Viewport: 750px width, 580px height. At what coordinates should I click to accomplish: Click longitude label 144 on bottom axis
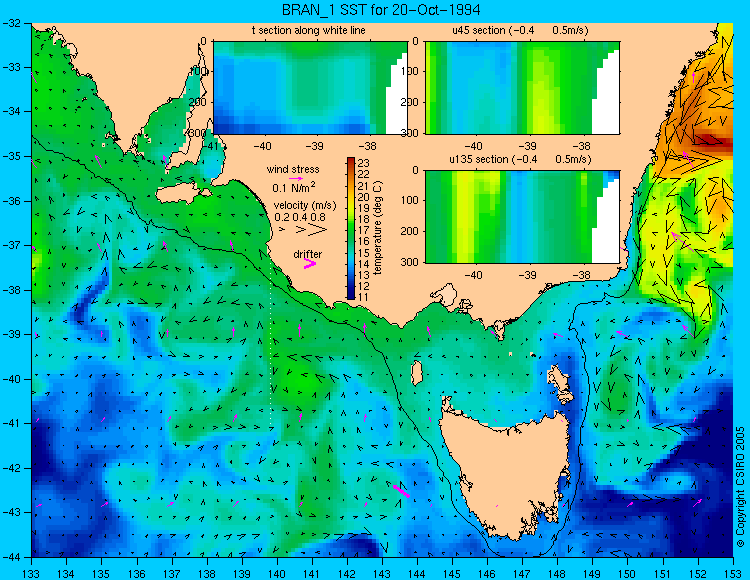coord(417,574)
